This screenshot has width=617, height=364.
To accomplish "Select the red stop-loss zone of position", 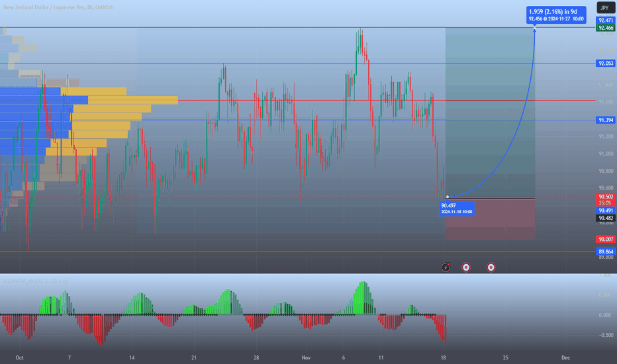I will 490,219.
